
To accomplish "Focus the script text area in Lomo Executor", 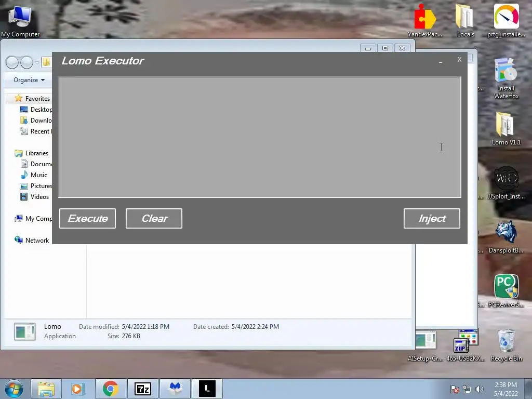I will coord(260,137).
